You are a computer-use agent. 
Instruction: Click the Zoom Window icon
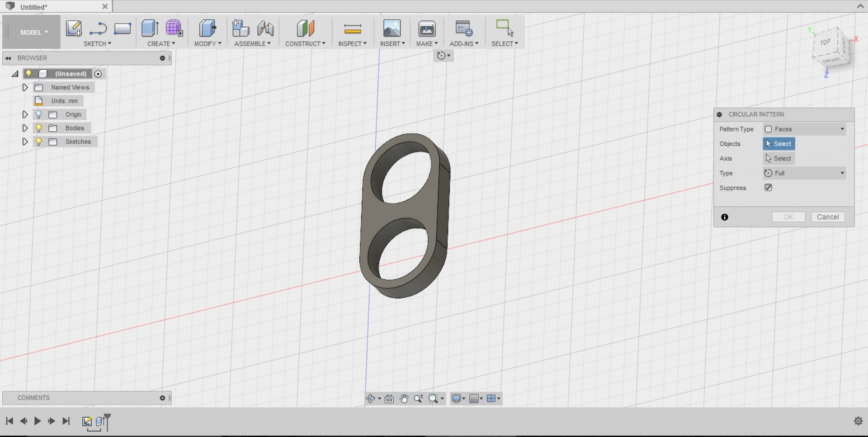pyautogui.click(x=433, y=399)
